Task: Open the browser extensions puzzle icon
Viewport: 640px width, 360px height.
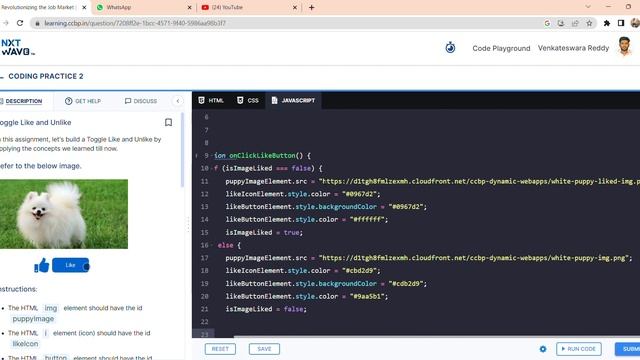Action: point(607,23)
